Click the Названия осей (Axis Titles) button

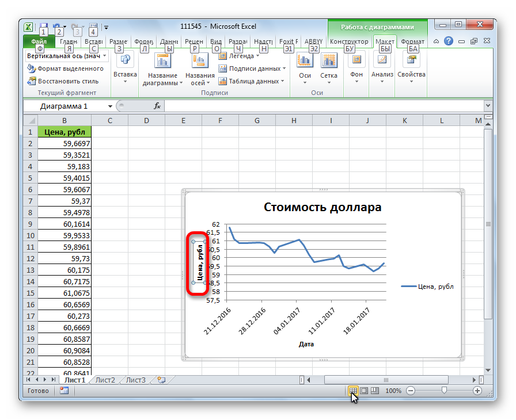pyautogui.click(x=200, y=68)
